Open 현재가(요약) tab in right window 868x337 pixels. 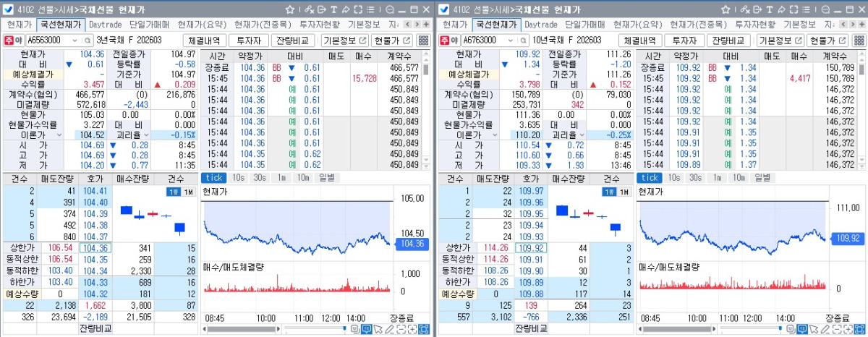(x=639, y=24)
